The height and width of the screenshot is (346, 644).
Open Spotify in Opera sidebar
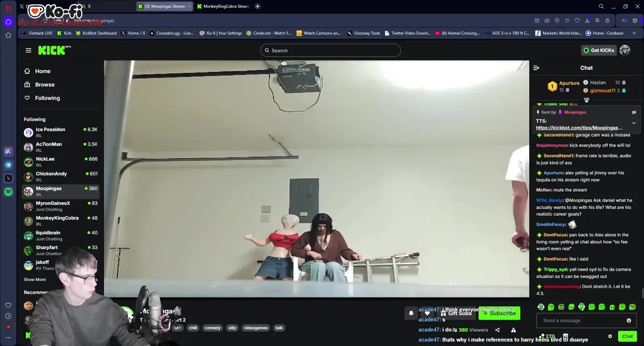[x=8, y=192]
